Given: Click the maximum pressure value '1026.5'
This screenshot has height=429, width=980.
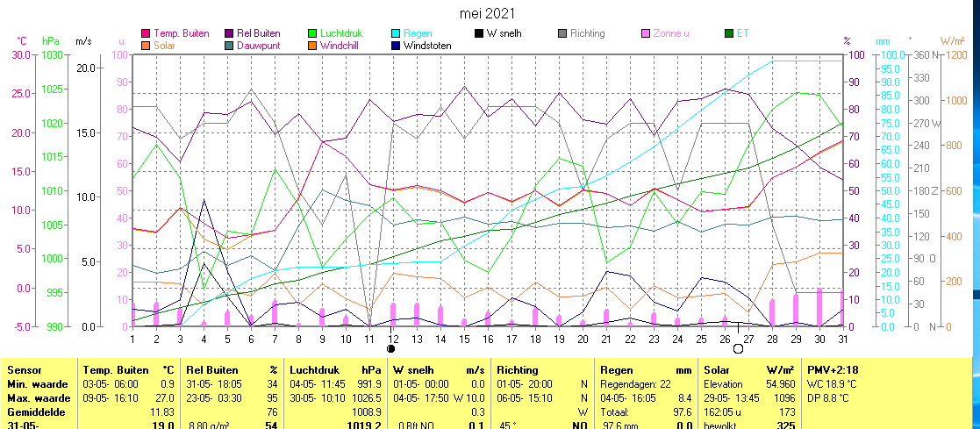Looking at the screenshot, I should 367,398.
